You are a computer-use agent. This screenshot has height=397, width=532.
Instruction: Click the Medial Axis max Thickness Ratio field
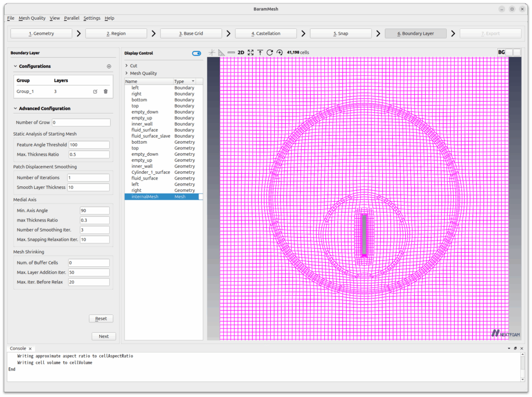95,221
